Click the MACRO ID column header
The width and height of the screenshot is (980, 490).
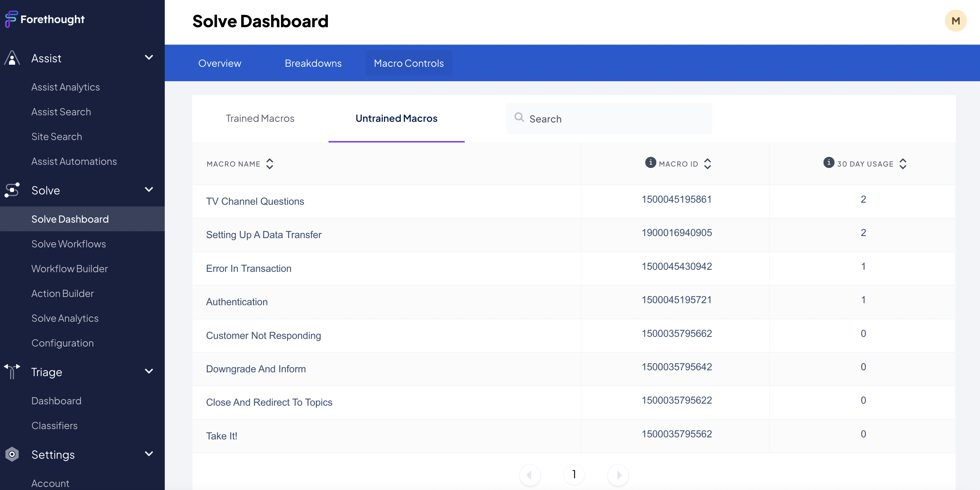678,164
